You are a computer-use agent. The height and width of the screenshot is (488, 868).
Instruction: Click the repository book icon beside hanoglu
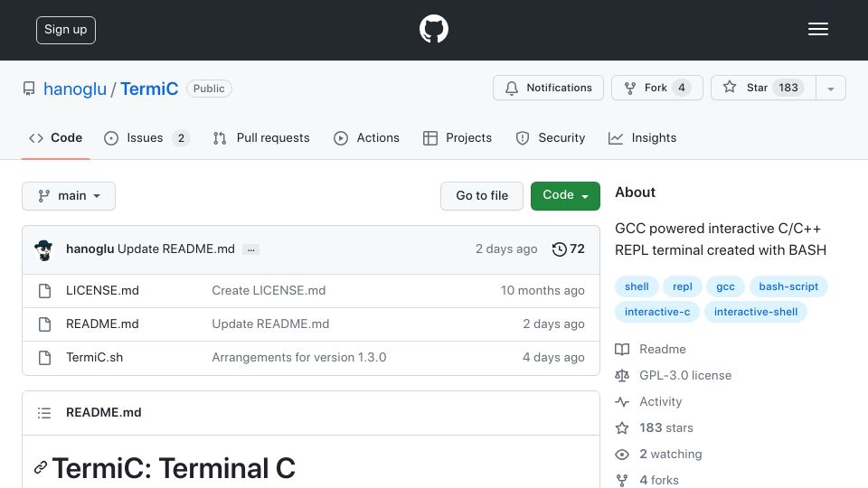click(29, 89)
